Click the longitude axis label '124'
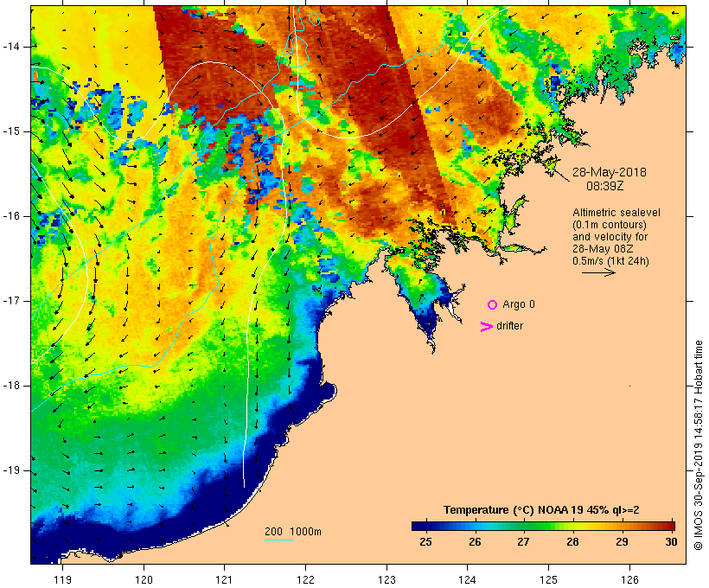This screenshot has width=709, height=588. tap(468, 580)
